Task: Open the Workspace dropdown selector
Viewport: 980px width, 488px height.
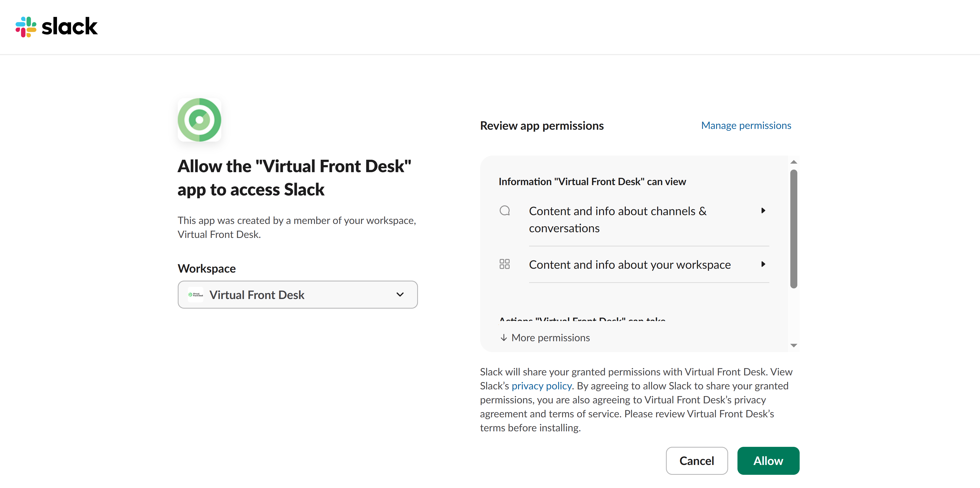Action: pos(297,295)
